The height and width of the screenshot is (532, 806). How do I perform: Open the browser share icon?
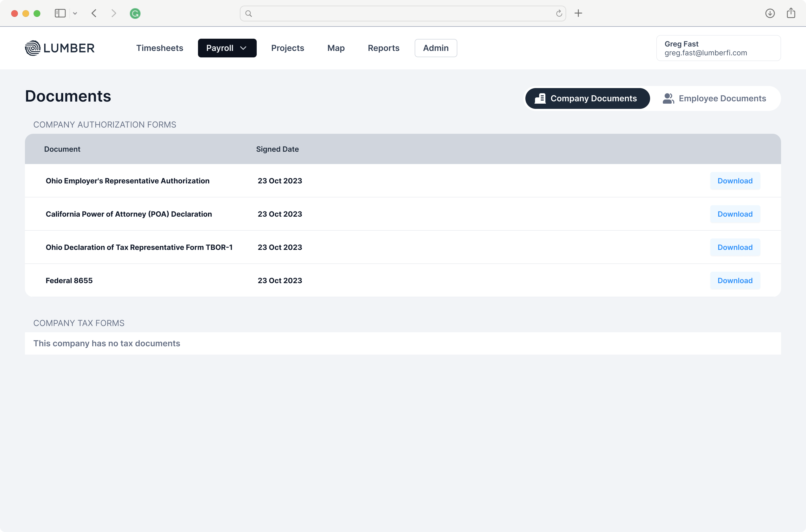791,13
